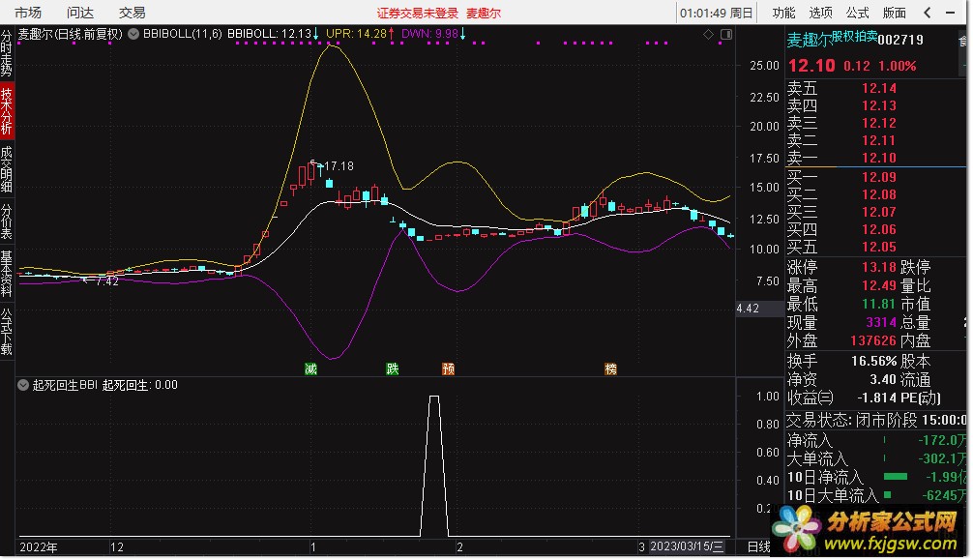Click 净资 value 3.40
Image resolution: width=973 pixels, height=560 pixels.
click(x=883, y=379)
